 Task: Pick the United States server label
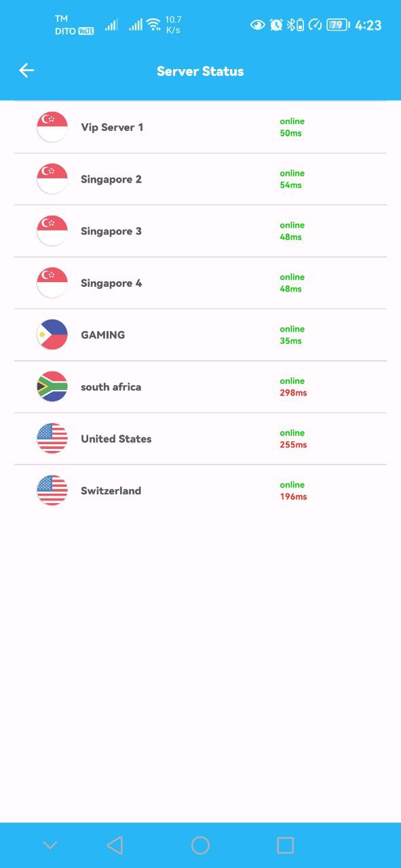click(x=116, y=439)
